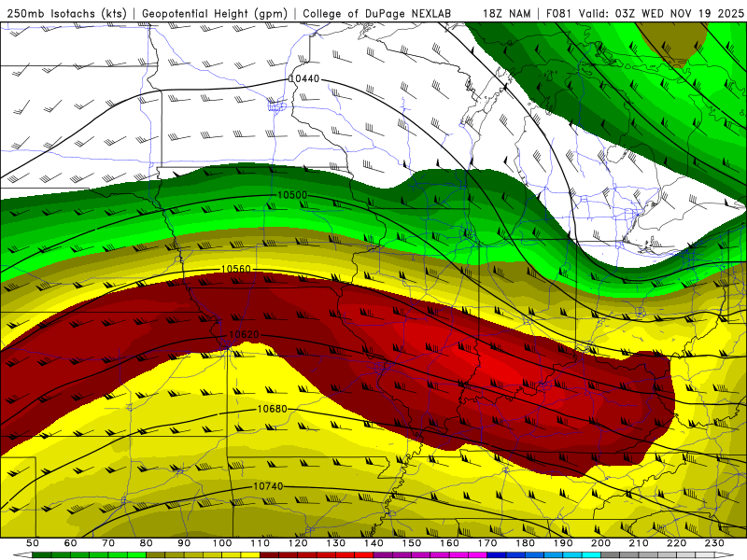Click the 180 value on the color scale
747x560 pixels.
tap(525, 543)
